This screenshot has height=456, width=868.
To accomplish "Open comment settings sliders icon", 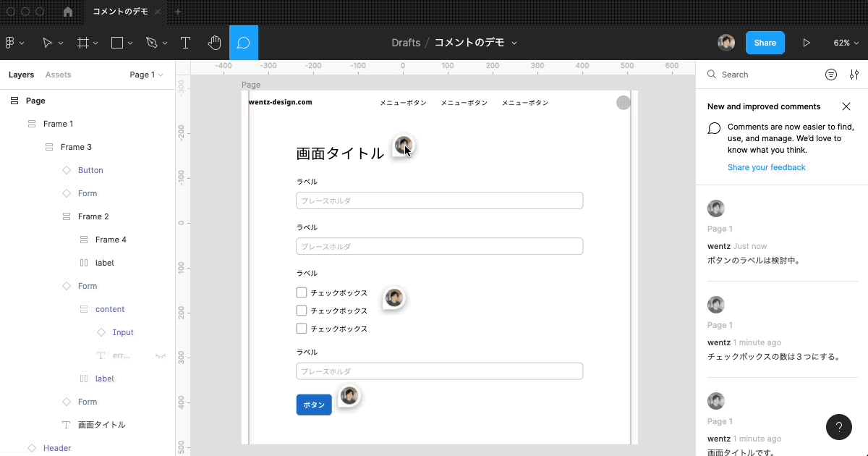I will click(854, 75).
